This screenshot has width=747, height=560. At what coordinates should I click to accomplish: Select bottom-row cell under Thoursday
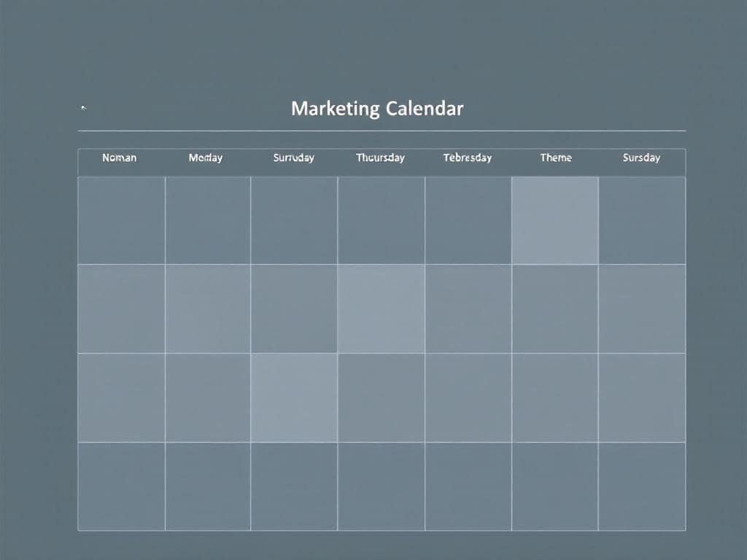(x=381, y=486)
